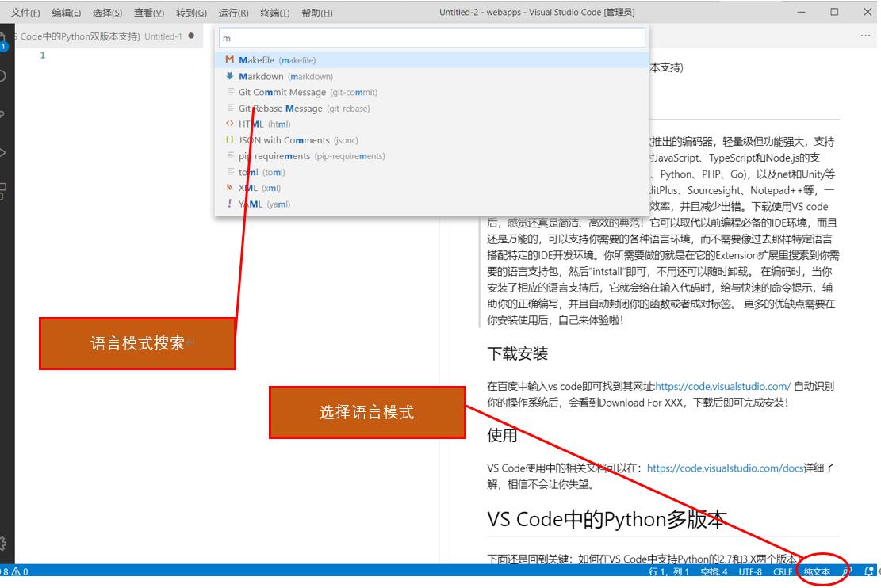Open the 转到(G) menu

click(x=191, y=13)
